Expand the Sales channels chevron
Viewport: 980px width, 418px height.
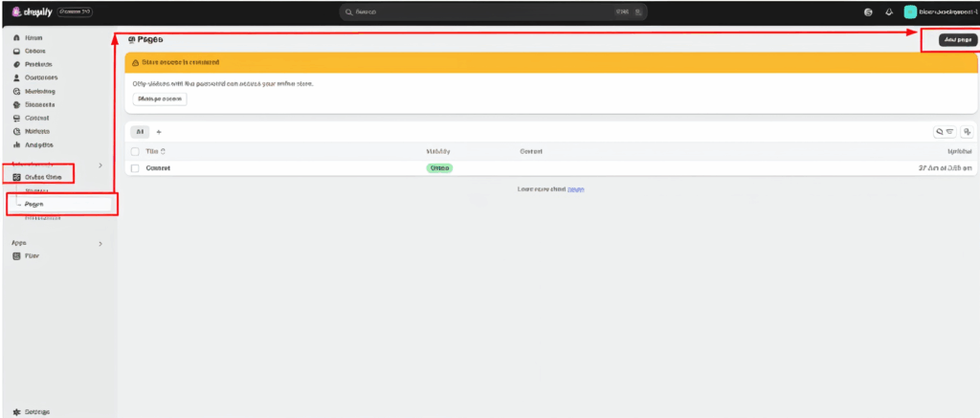[x=100, y=165]
